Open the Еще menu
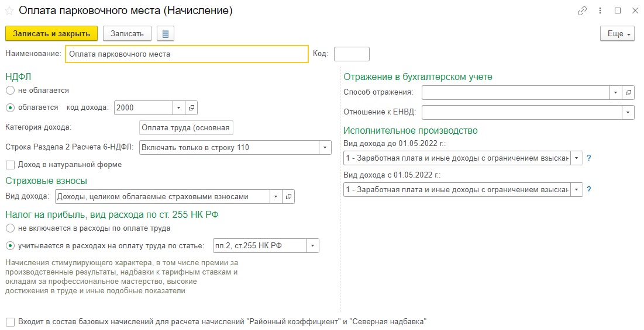This screenshot has width=644, height=330. 617,34
